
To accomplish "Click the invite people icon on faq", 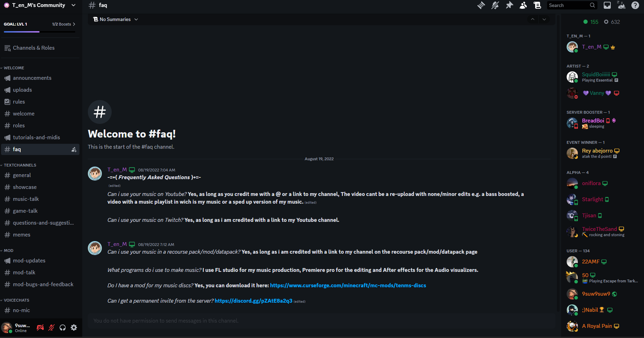I will pyautogui.click(x=74, y=149).
